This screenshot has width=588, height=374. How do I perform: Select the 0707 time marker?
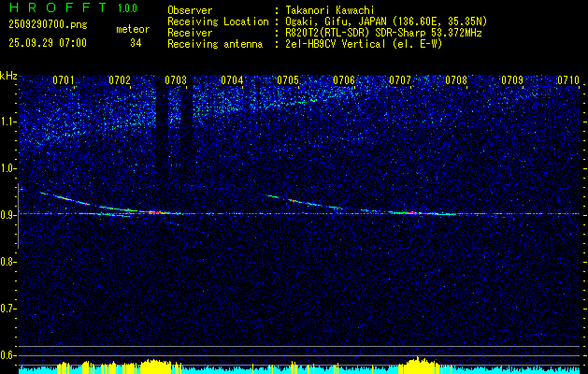[x=400, y=80]
